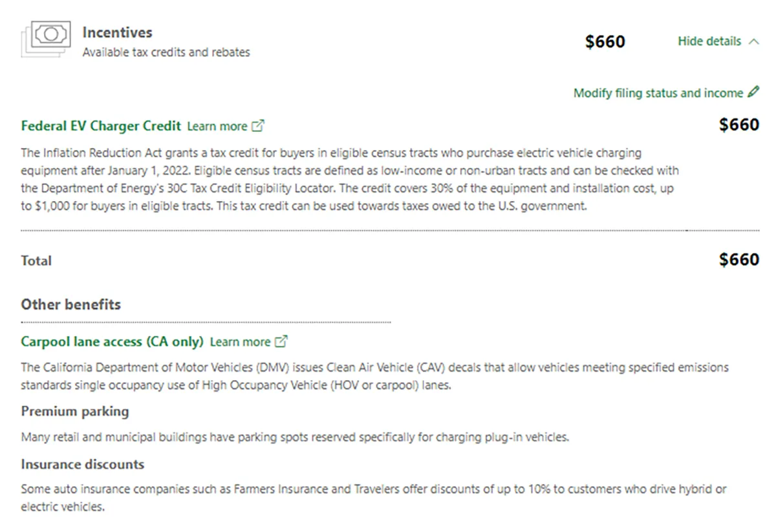The height and width of the screenshot is (532, 776).
Task: Select the Carpool lane access (CA only) title
Action: [112, 341]
